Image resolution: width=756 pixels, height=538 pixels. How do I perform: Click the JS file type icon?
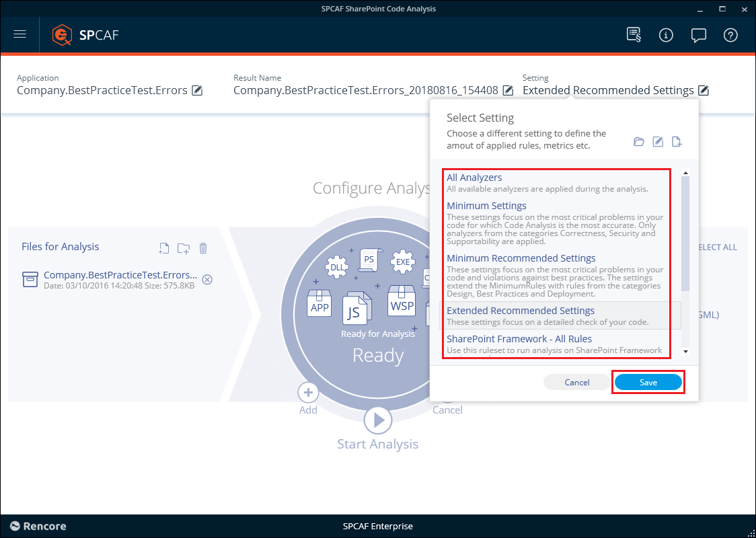356,309
